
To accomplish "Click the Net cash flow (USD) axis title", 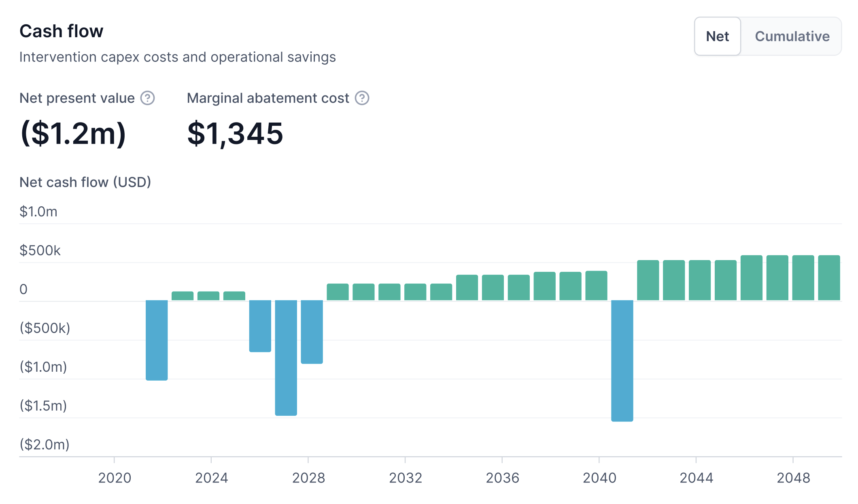I will 85,182.
